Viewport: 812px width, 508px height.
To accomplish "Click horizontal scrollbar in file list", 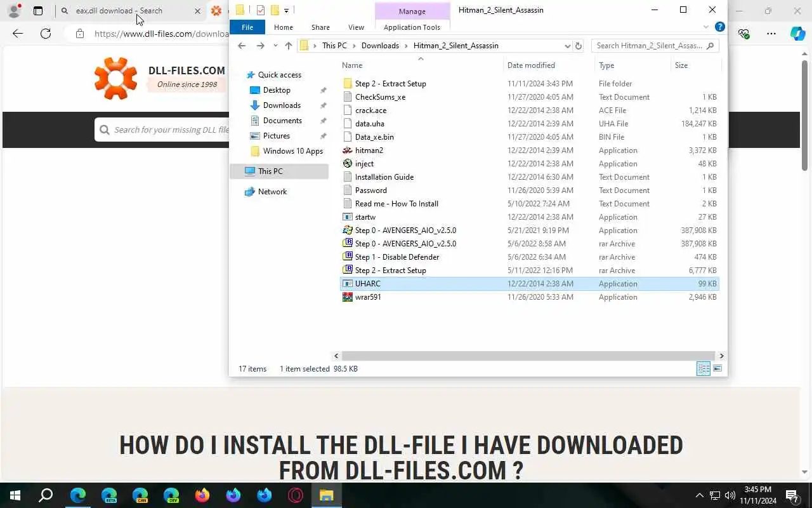I will pos(528,356).
